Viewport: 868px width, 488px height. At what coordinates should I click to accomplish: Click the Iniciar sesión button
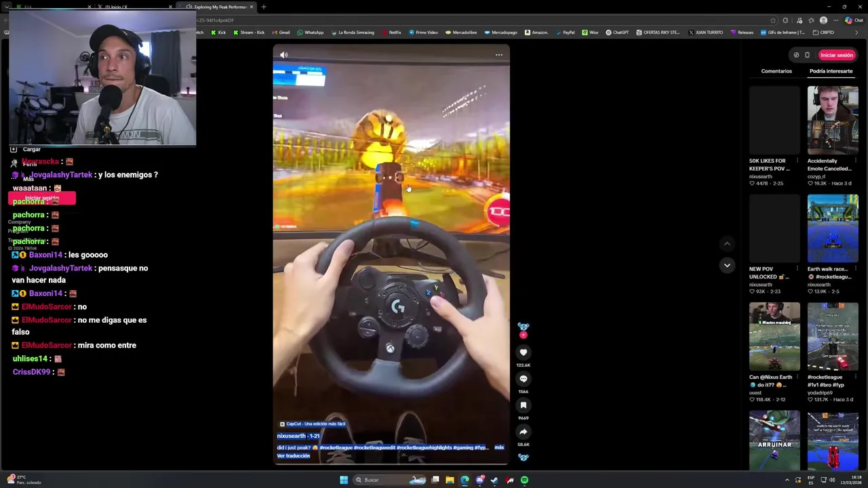[x=837, y=55]
